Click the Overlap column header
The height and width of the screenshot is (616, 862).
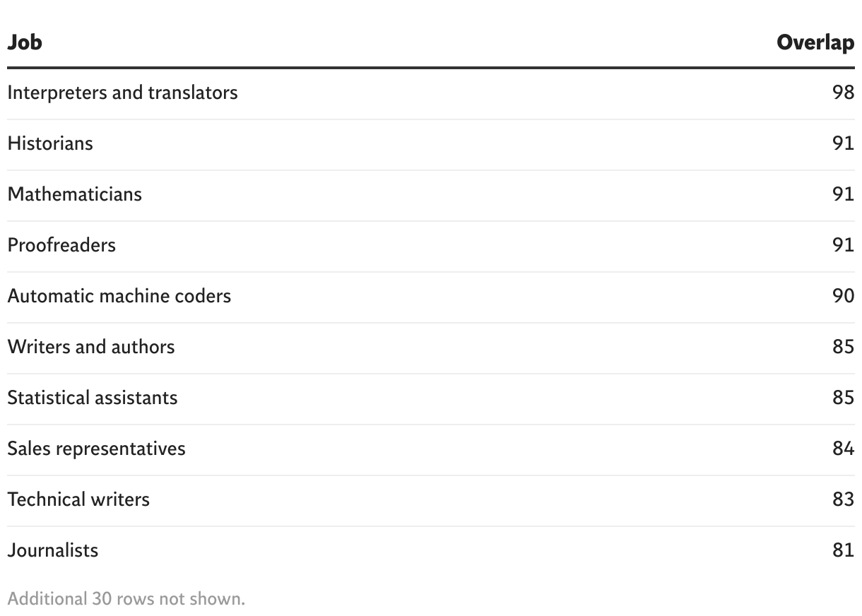tap(815, 42)
